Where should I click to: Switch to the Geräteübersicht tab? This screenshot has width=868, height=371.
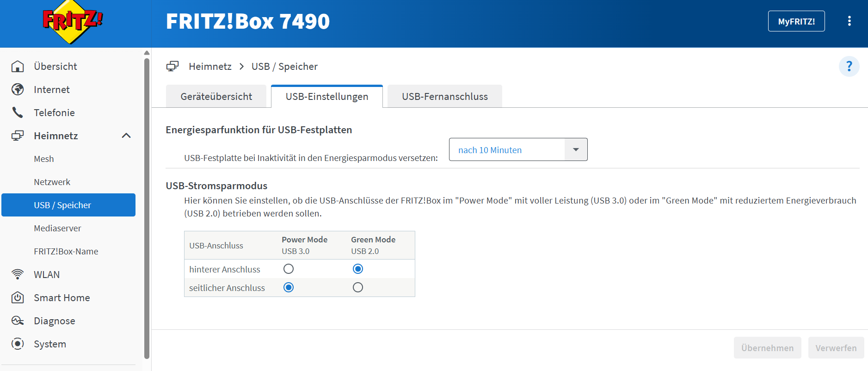216,97
